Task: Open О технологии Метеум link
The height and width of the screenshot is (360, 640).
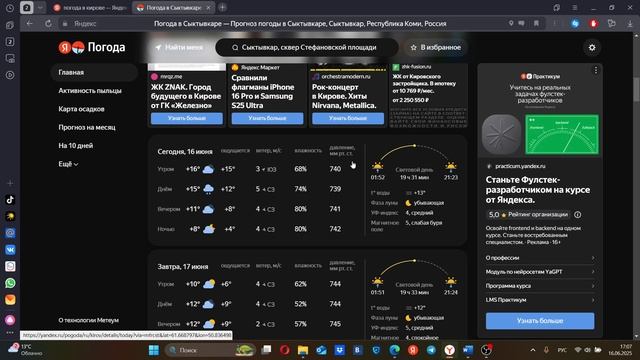Action: [x=88, y=320]
